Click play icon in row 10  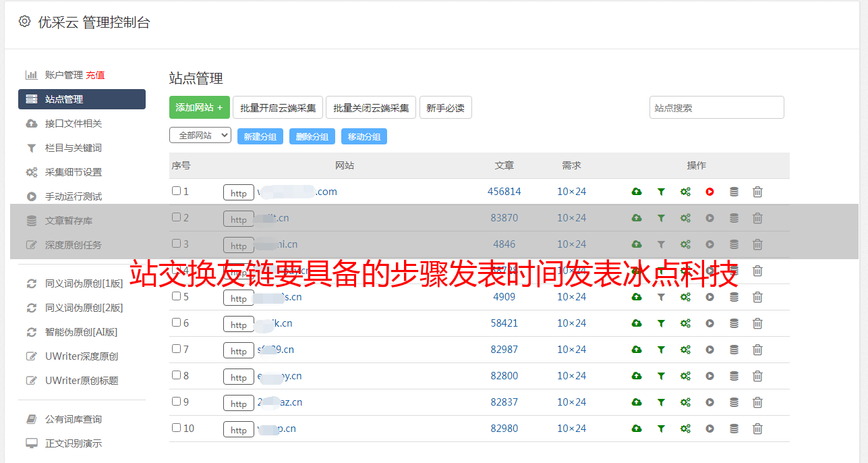pos(710,429)
